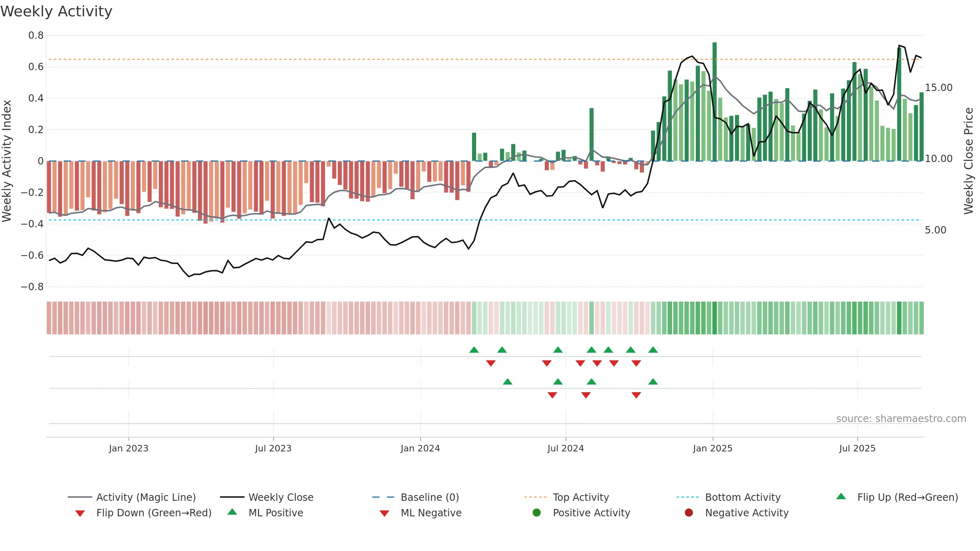Click the Weekly Activity chart title
Viewport: 980px width, 551px height.
pyautogui.click(x=56, y=11)
